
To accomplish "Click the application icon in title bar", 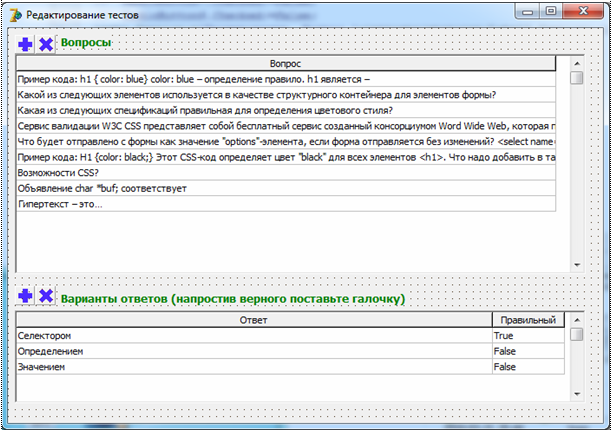I will [x=14, y=15].
